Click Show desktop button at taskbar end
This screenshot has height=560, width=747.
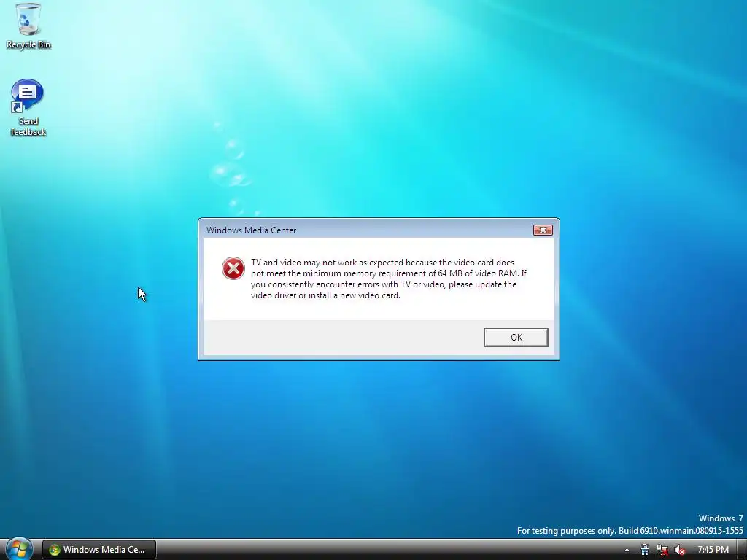tap(742, 550)
